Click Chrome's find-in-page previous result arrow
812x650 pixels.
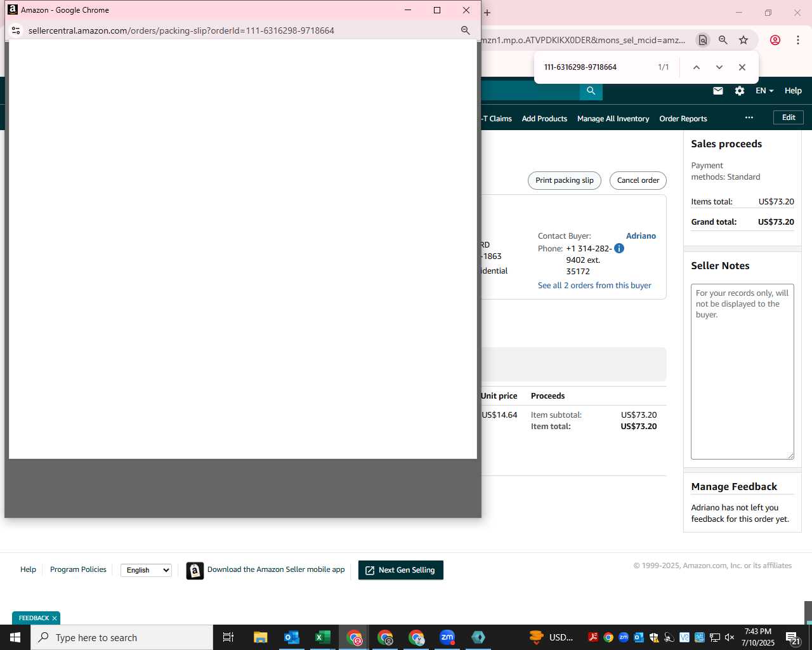[696, 67]
